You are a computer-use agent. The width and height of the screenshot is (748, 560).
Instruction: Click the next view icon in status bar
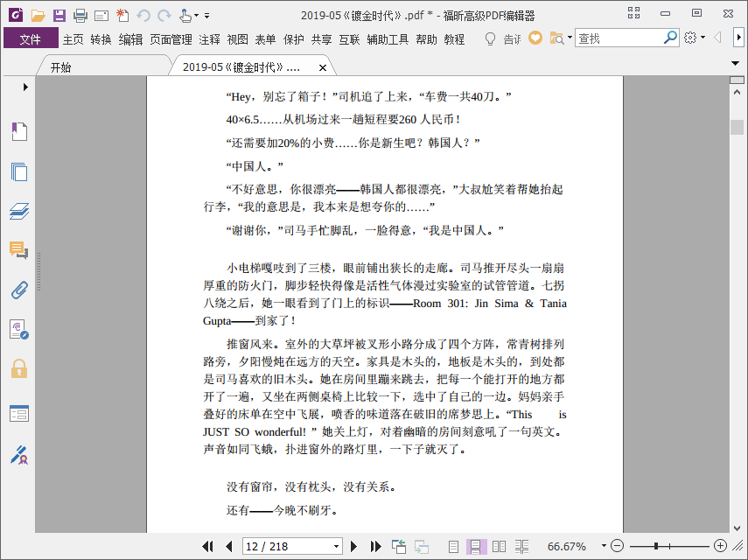pos(422,546)
